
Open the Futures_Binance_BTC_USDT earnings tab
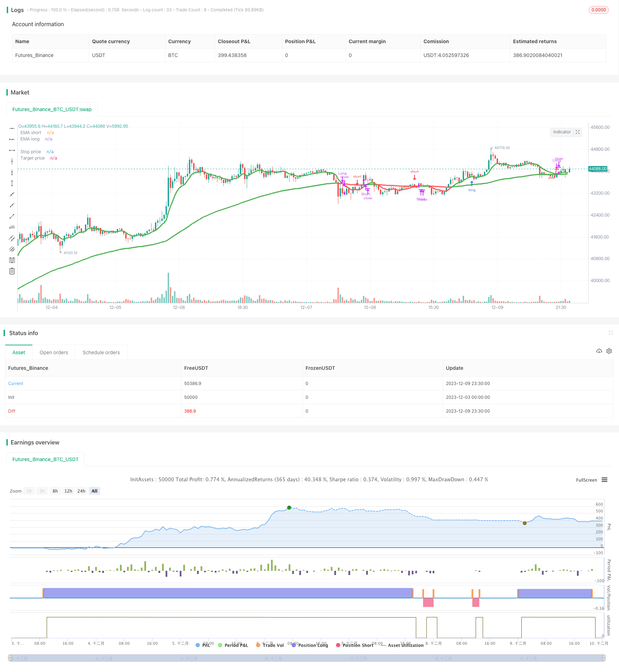tap(45, 459)
